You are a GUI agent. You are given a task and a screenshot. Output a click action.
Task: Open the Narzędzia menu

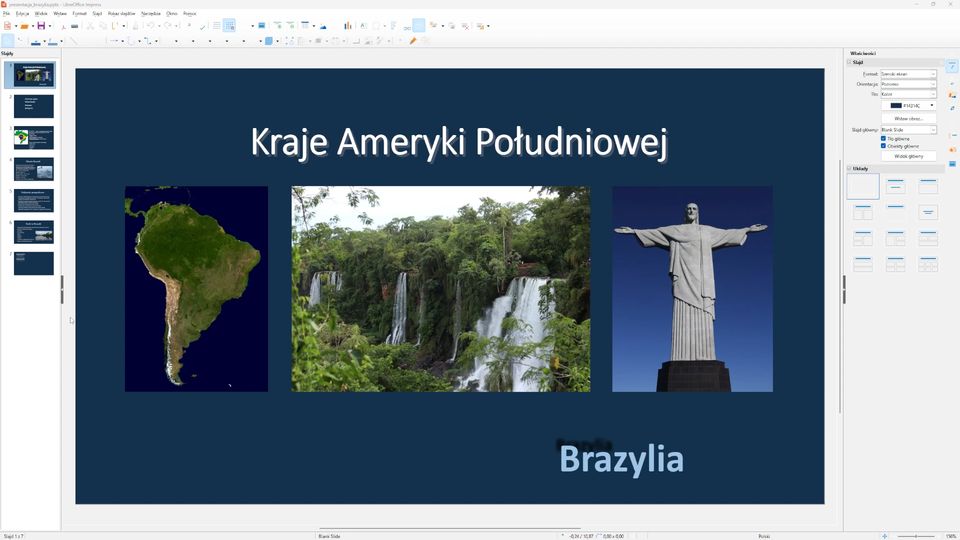150,14
